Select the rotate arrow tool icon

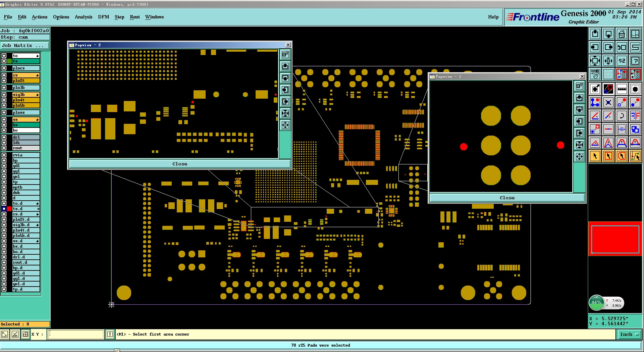pyautogui.click(x=622, y=116)
